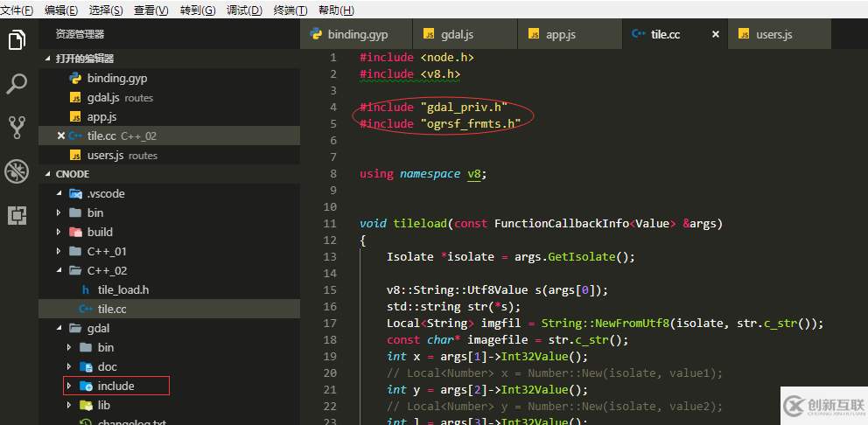Click the .vscode folder icon

coord(75,193)
